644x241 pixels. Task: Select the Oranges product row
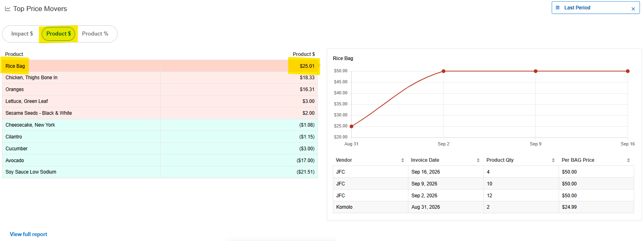(160, 89)
